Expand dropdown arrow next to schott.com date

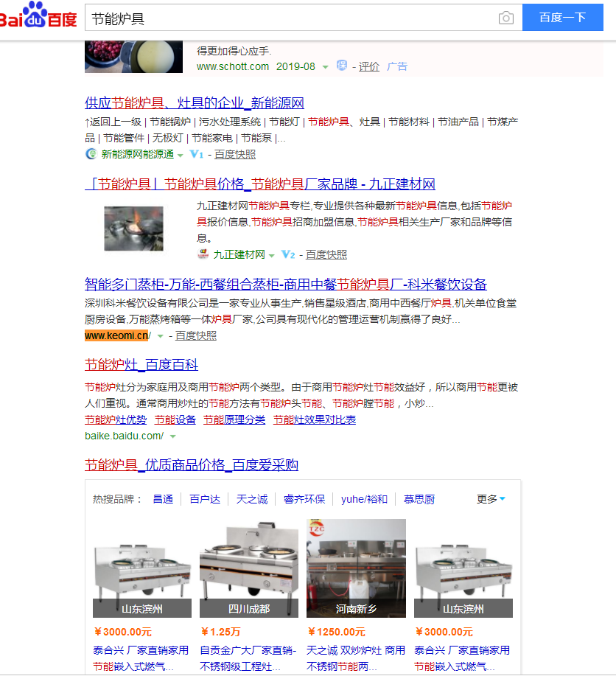tap(326, 67)
